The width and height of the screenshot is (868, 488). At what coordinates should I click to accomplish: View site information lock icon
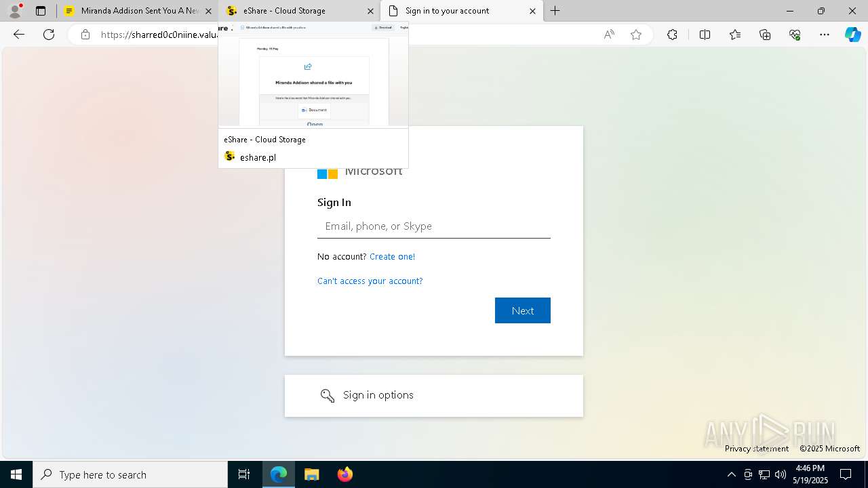pyautogui.click(x=85, y=35)
